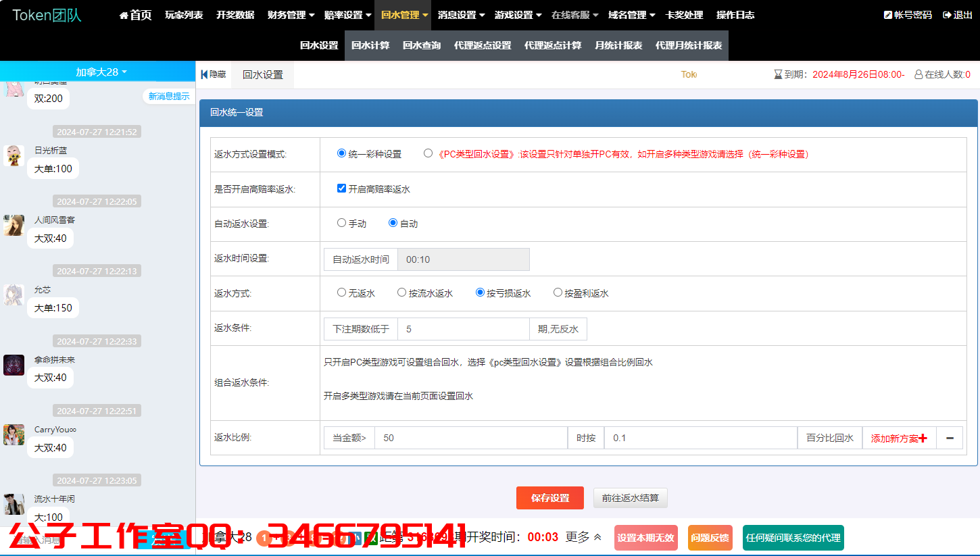Viewport: 980px width, 556px height.
Task: Click 回水设置 in the submenu bar
Action: click(319, 45)
